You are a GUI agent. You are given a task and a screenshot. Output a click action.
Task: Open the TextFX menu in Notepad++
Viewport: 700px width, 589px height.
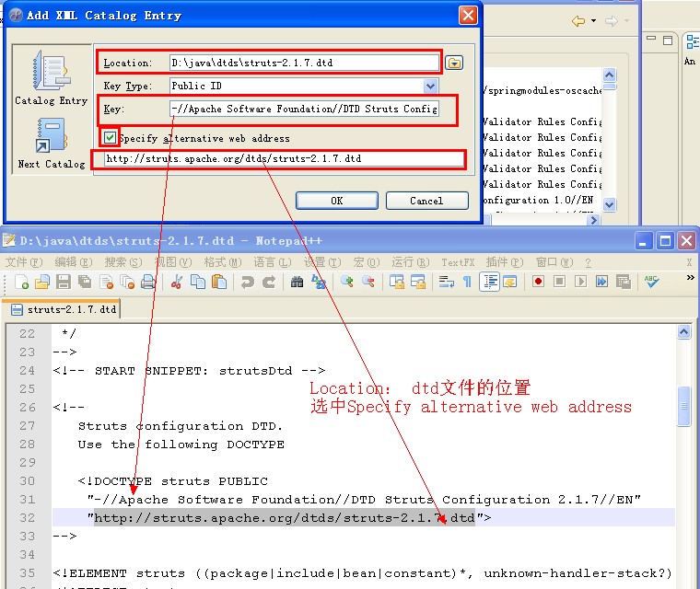pyautogui.click(x=458, y=262)
